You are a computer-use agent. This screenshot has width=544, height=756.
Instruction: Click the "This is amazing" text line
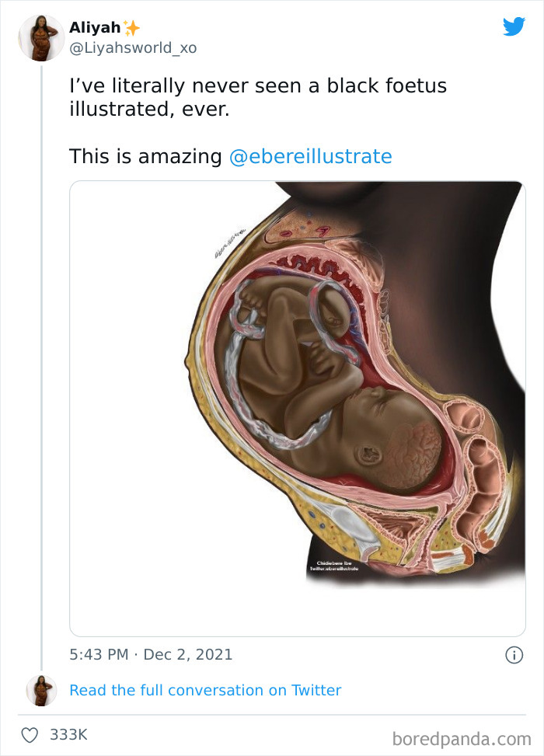click(x=145, y=156)
